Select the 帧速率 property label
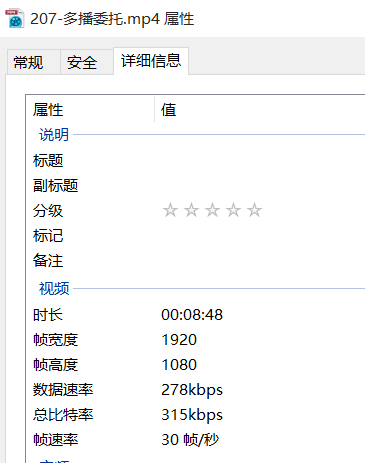365x463 pixels. (x=55, y=440)
